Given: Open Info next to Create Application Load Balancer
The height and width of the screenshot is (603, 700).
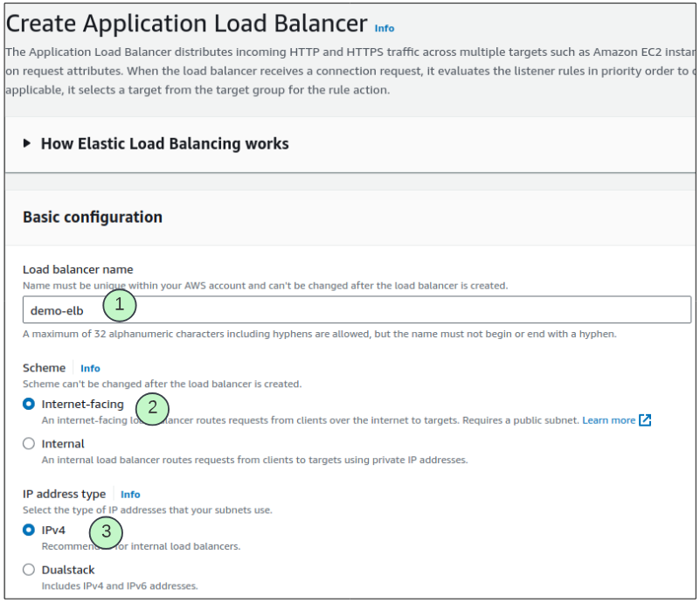Looking at the screenshot, I should pos(385,28).
